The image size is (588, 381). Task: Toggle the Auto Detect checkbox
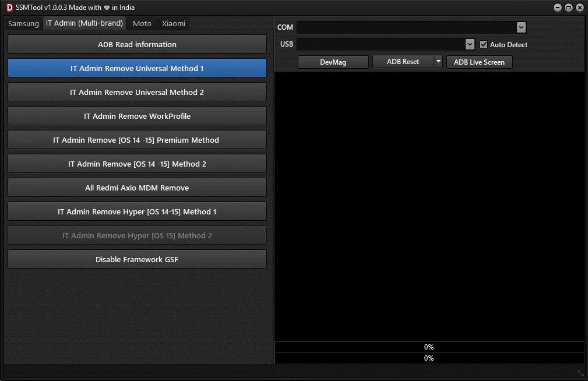(x=484, y=44)
